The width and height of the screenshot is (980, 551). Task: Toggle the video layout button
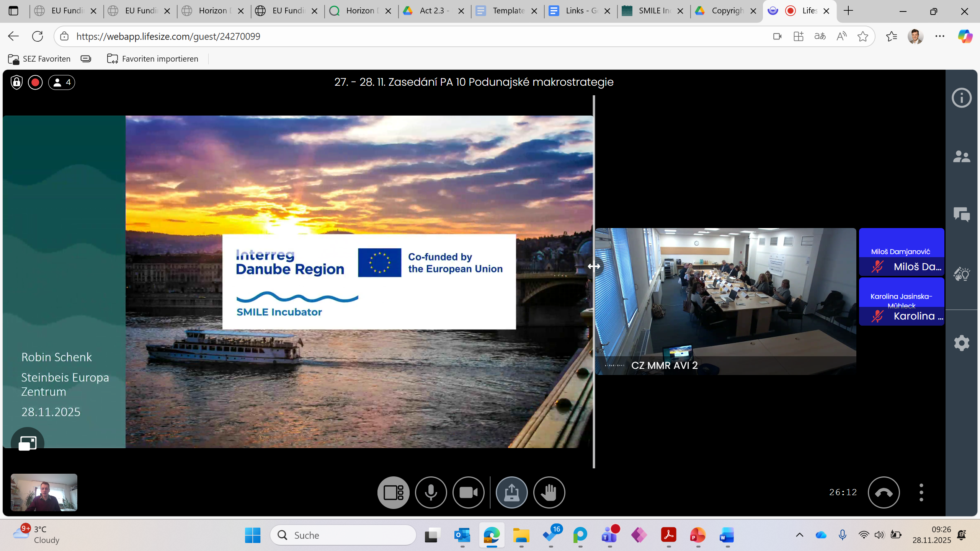(393, 492)
